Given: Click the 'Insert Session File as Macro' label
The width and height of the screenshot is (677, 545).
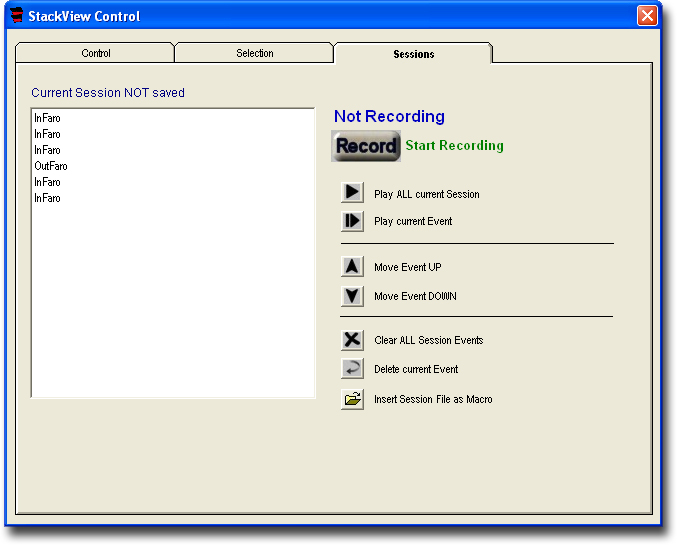Looking at the screenshot, I should click(433, 399).
